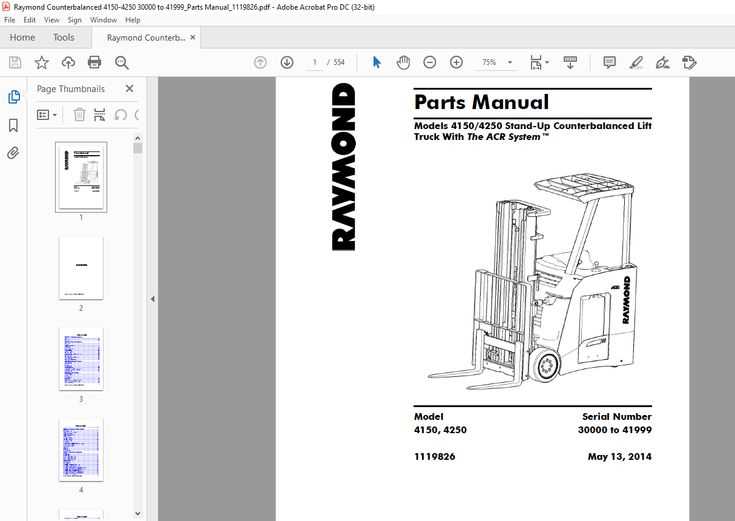Open the Edit menu
The image size is (735, 521).
point(30,20)
